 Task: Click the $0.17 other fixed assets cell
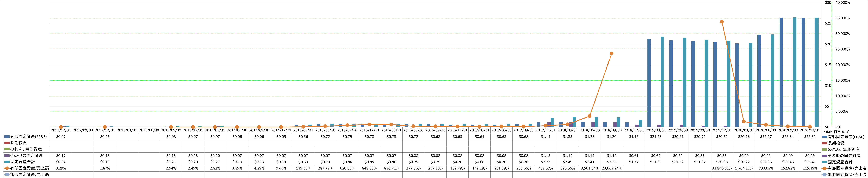click(61, 156)
